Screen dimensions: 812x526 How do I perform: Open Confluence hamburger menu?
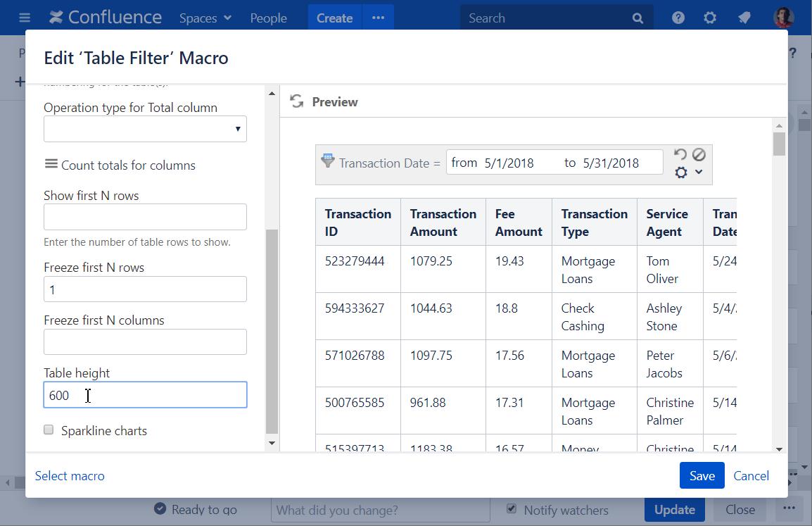point(25,18)
